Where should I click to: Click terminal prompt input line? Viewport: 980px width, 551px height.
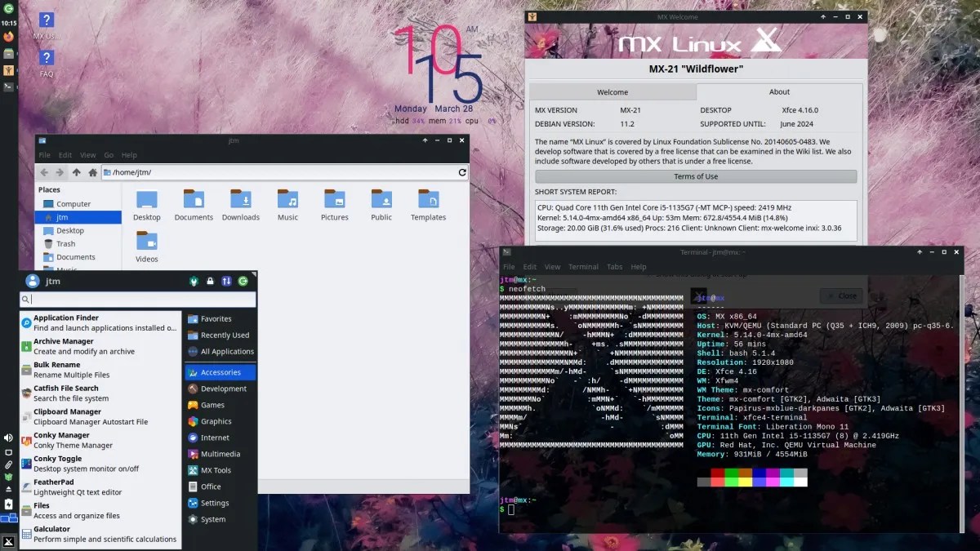click(731, 509)
